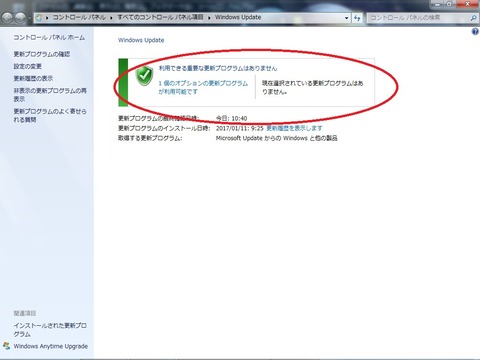
Task: Click 利用できる重要な更新プログラムはありません text
Action: 218,68
